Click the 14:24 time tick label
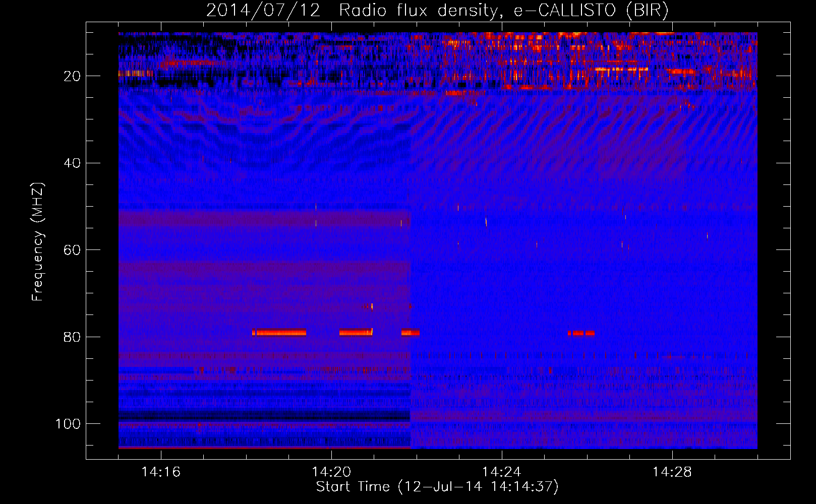This screenshot has width=816, height=504. pyautogui.click(x=501, y=472)
